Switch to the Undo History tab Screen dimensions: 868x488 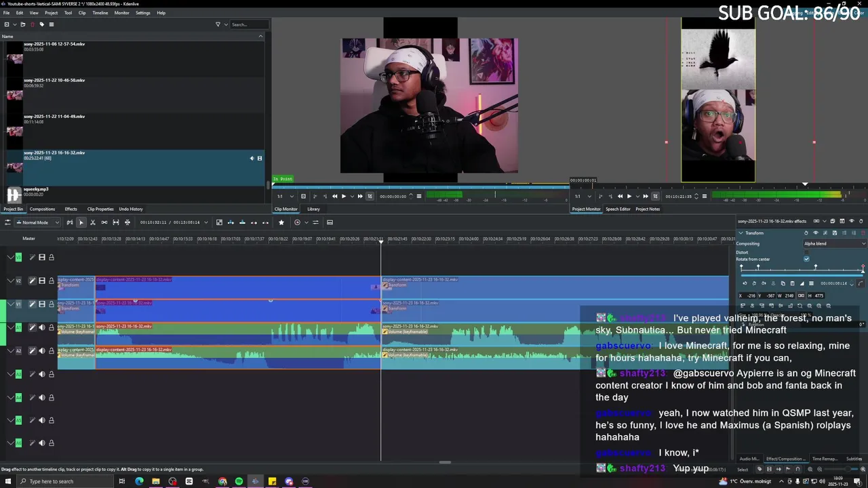[x=131, y=209]
